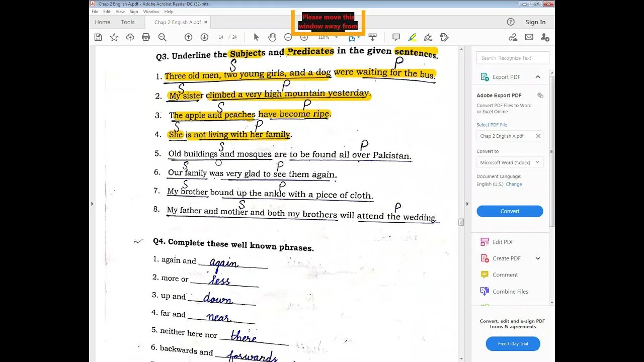This screenshot has width=644, height=362.
Task: Collapse the Export PDF section chevron
Action: coord(537,77)
